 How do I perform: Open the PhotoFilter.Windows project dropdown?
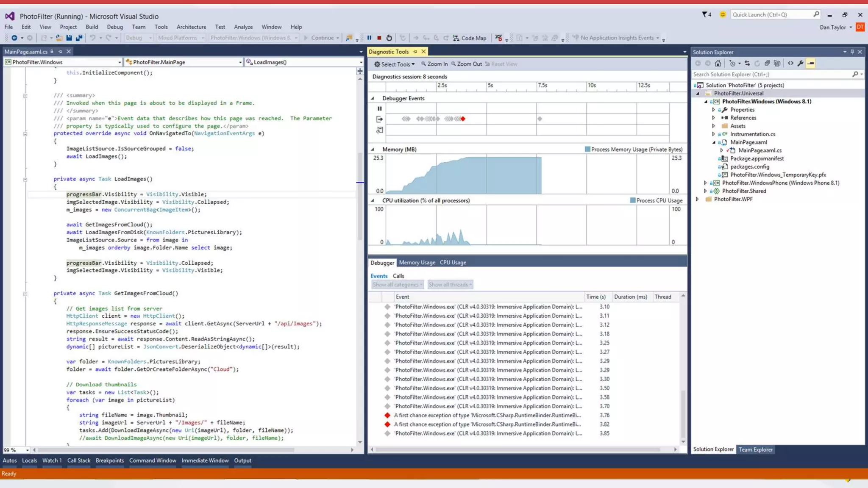click(63, 62)
